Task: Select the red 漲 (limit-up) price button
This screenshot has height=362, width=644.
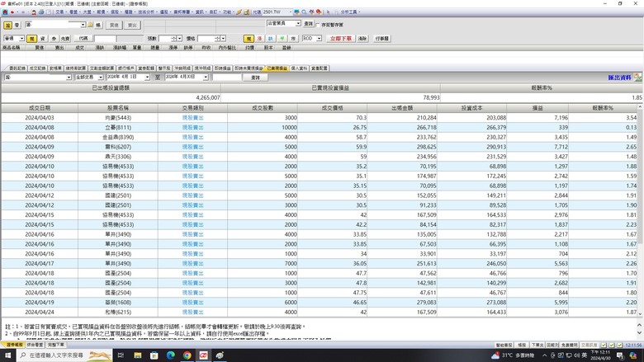Action: 259,39
